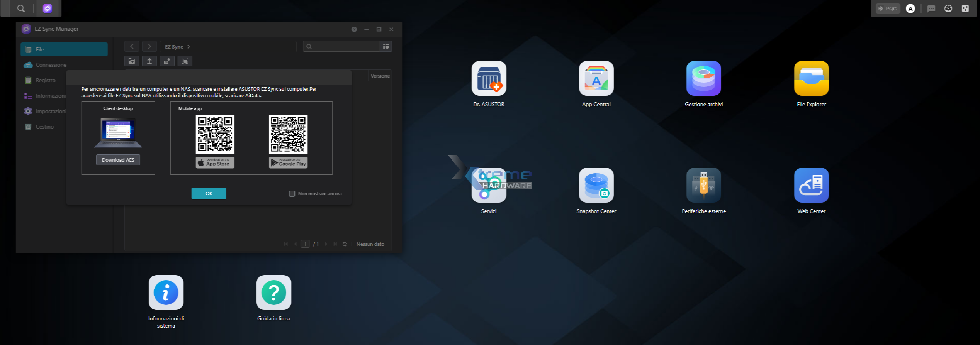Launch Snapshot Center from the desktop

[x=596, y=185]
